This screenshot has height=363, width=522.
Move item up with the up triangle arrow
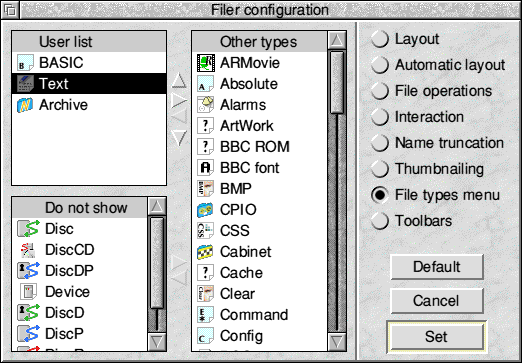pyautogui.click(x=179, y=80)
